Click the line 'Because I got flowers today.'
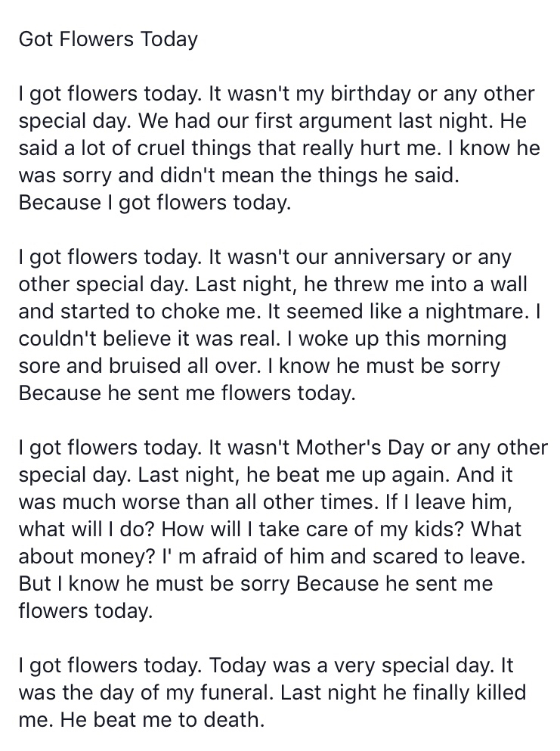The image size is (560, 751). click(x=155, y=203)
